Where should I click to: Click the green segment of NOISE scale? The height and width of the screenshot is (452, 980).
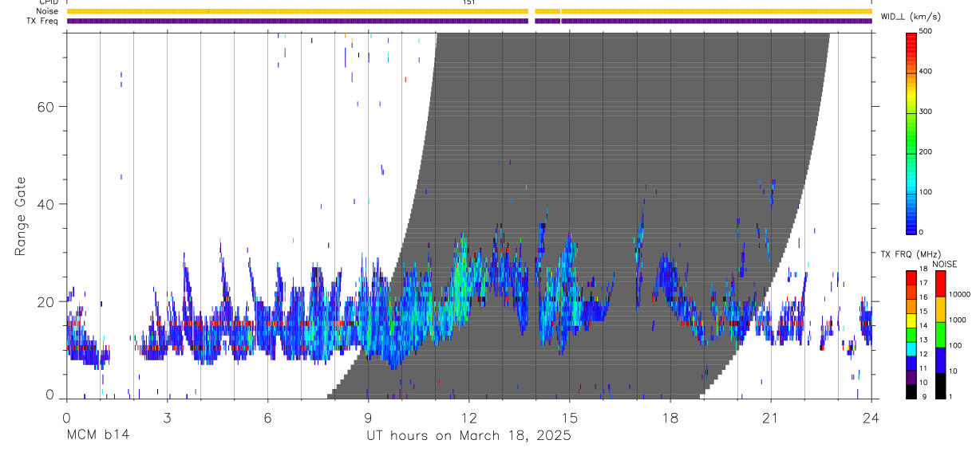(940, 334)
